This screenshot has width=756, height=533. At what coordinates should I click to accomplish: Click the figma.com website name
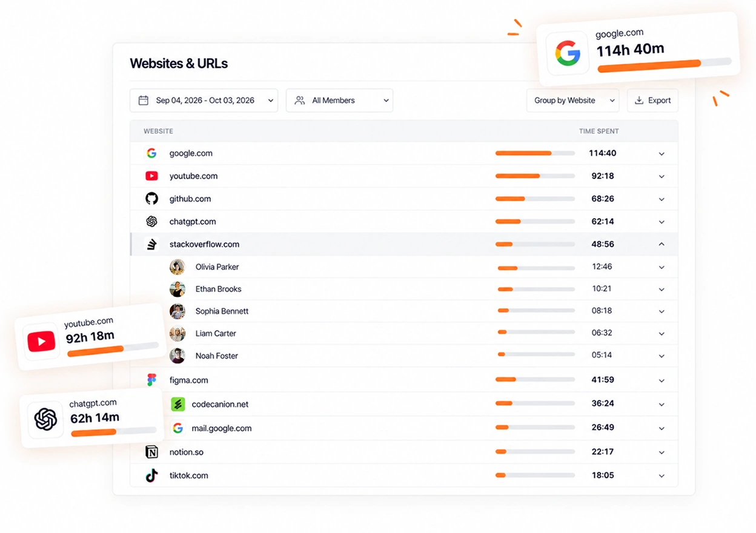(x=188, y=380)
